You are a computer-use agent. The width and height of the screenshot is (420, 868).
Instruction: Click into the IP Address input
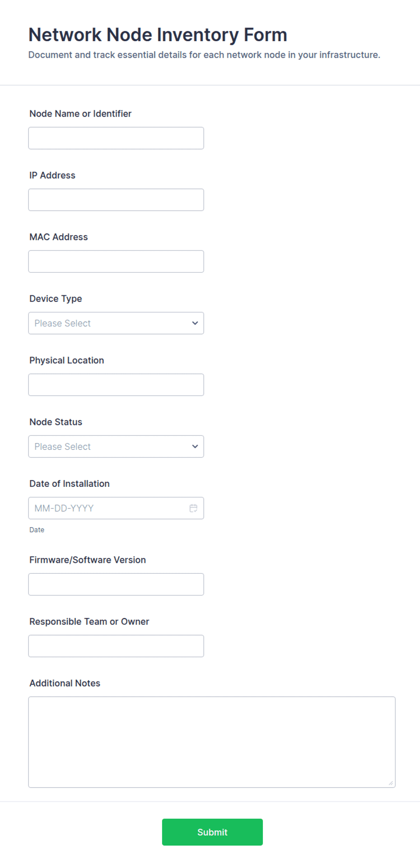116,200
